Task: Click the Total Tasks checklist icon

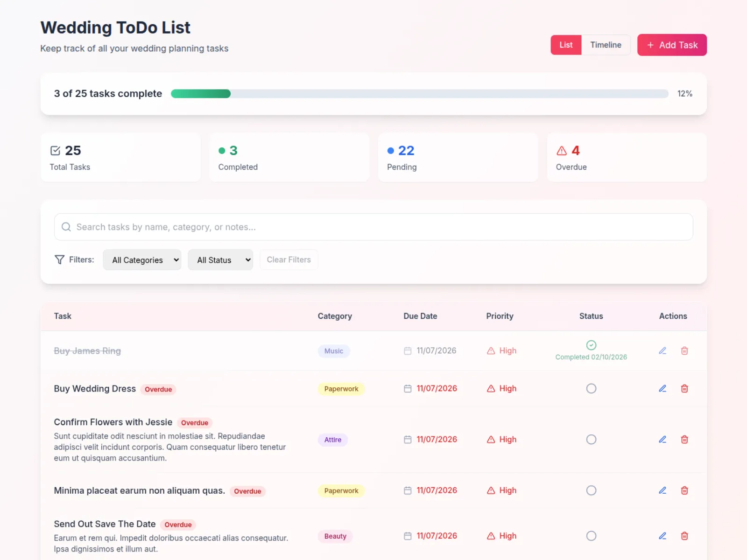Action: click(x=55, y=151)
